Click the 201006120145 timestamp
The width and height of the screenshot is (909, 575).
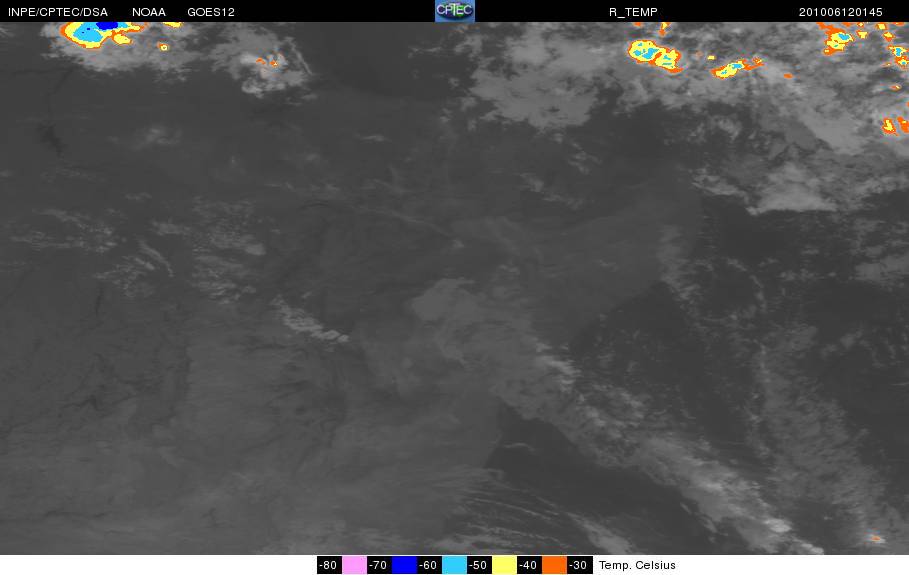[841, 12]
